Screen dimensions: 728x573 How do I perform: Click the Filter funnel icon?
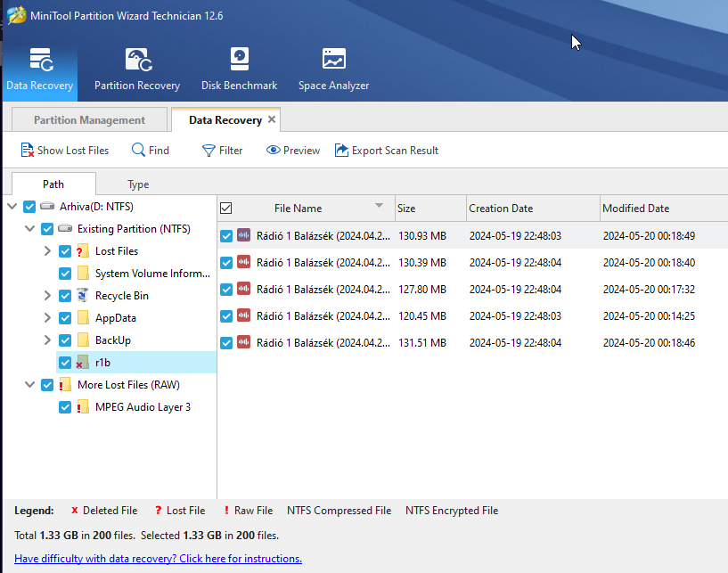209,151
